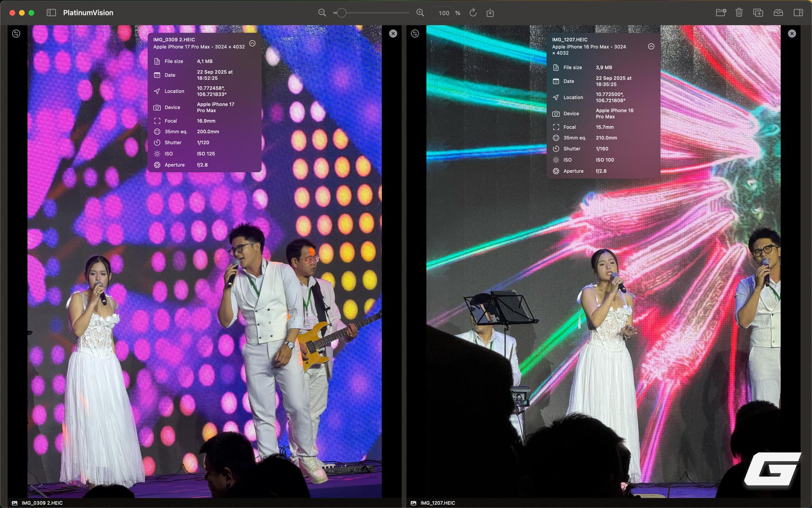
Task: Close the left image pane
Action: 393,34
